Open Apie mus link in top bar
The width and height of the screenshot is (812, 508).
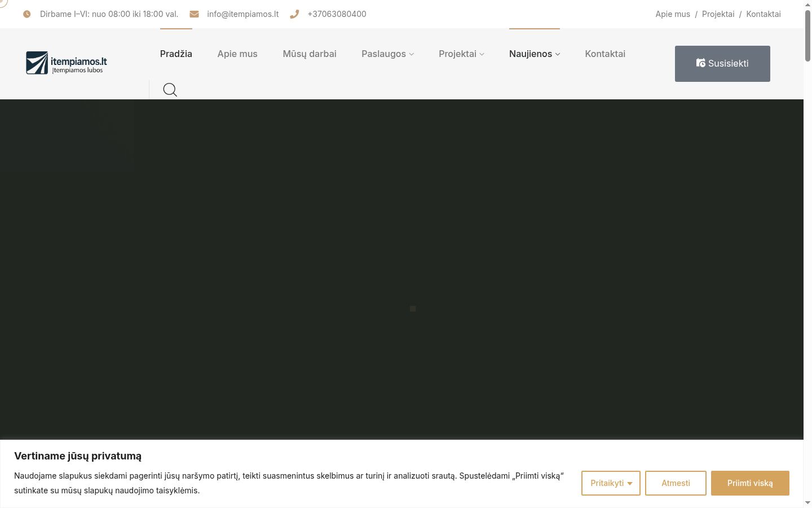(x=673, y=14)
